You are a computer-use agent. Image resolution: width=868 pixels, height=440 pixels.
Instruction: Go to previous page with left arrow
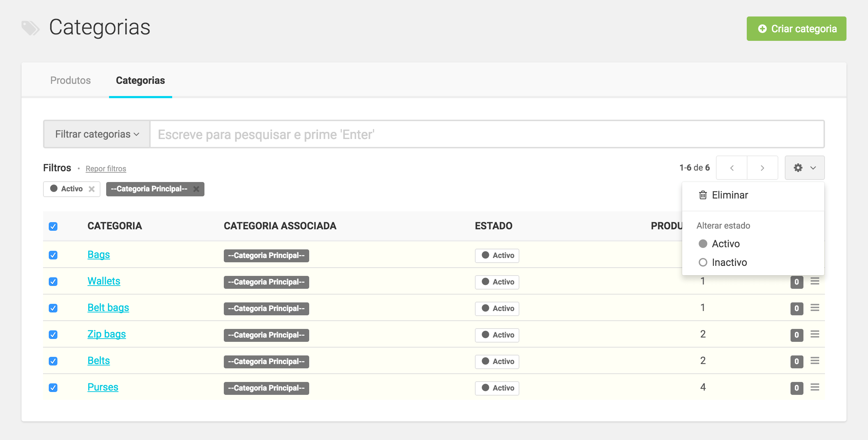click(x=732, y=168)
